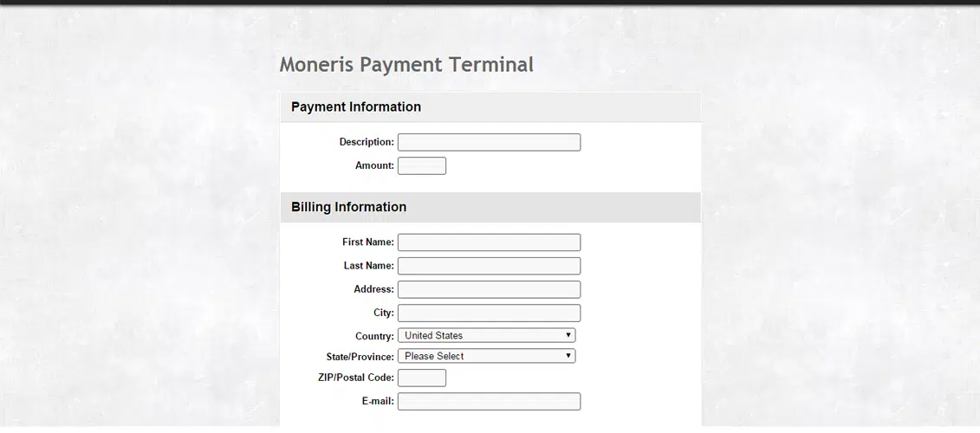Viewport: 980px width, 433px height.
Task: Click the 'Description:' field label
Action: (x=367, y=142)
